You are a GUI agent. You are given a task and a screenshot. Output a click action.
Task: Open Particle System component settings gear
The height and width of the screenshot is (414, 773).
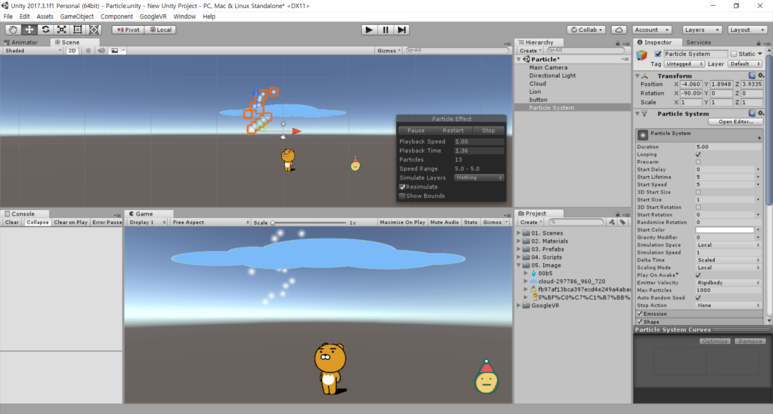761,113
